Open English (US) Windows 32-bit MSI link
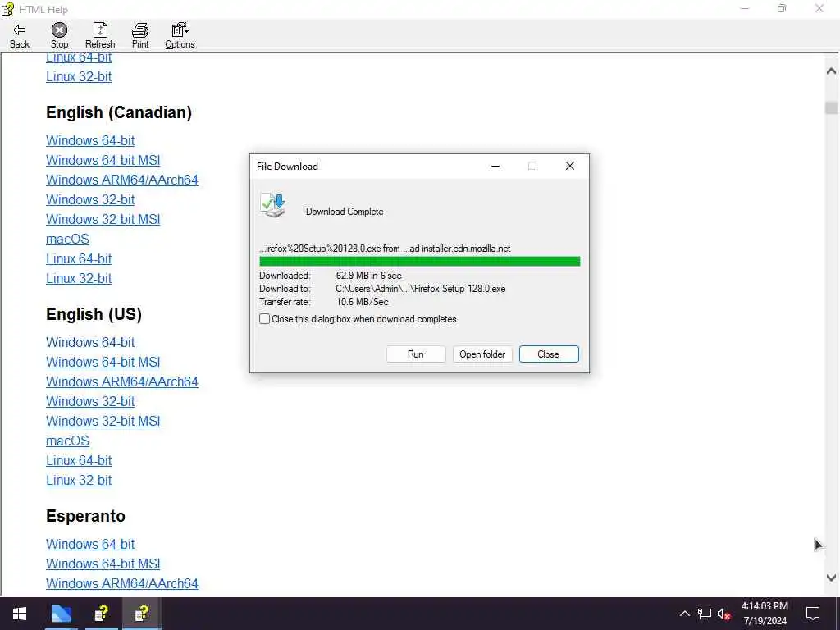The image size is (840, 630). 103,421
